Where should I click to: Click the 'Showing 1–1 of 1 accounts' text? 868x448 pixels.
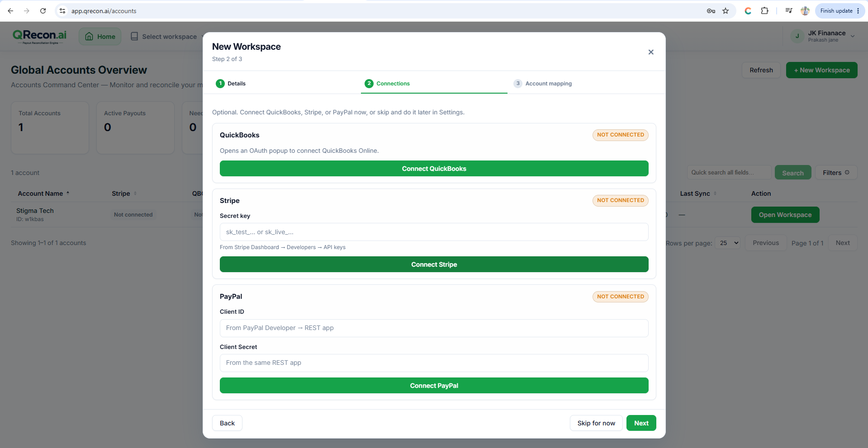tap(48, 243)
